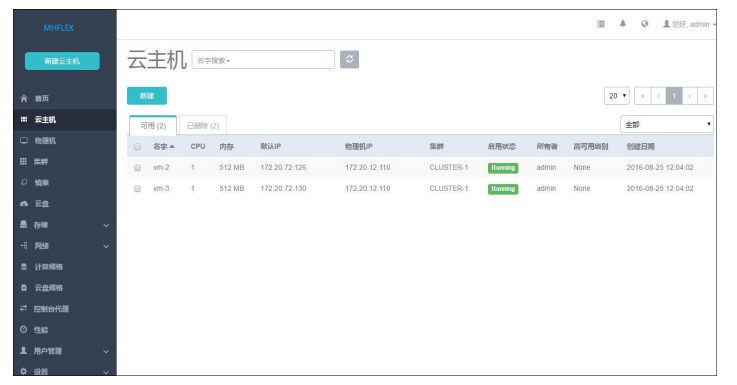737x385 pixels.
Task: Open the 全部 filter dropdown
Action: 666,125
